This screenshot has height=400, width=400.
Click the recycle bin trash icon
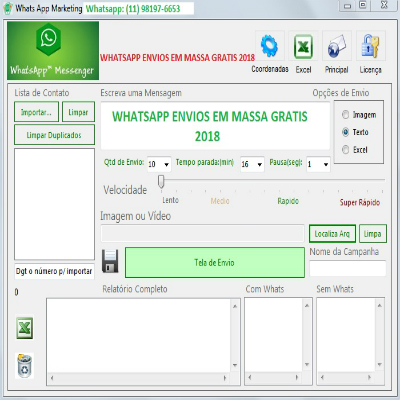coord(24,366)
